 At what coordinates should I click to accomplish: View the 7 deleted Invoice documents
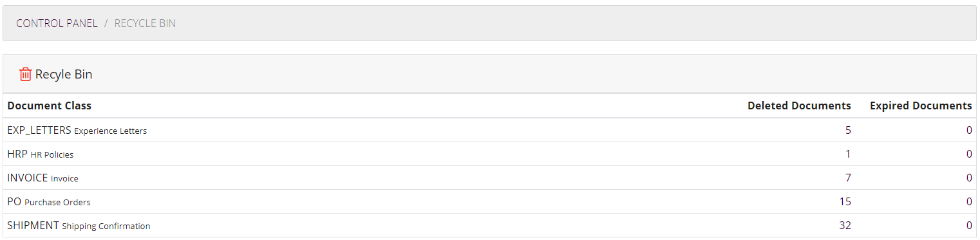(x=848, y=178)
